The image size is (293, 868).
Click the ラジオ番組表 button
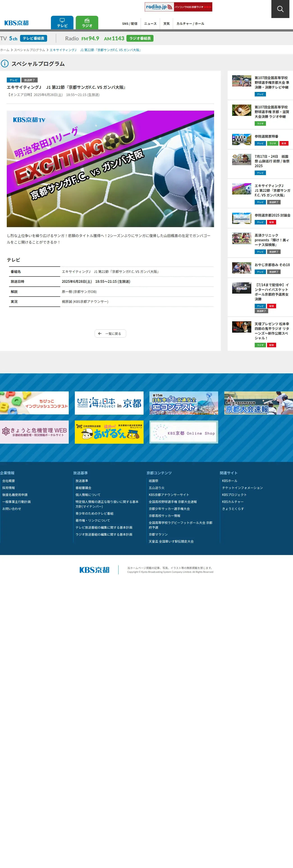140,38
